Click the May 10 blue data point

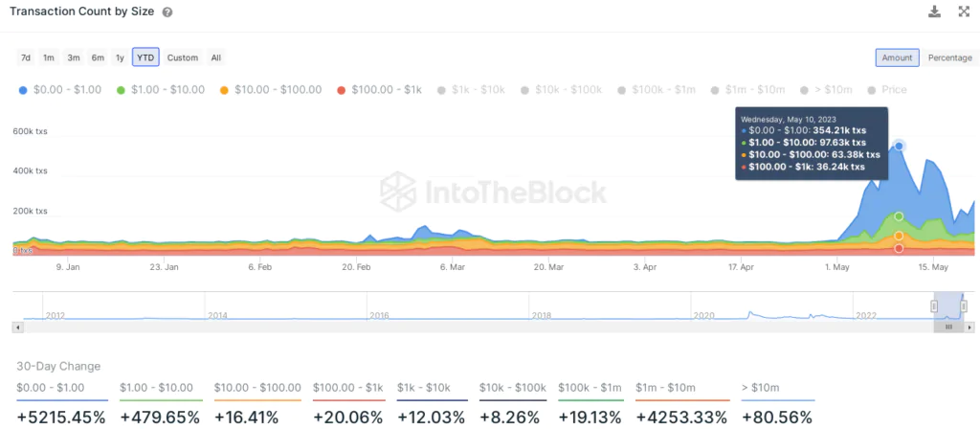click(899, 146)
